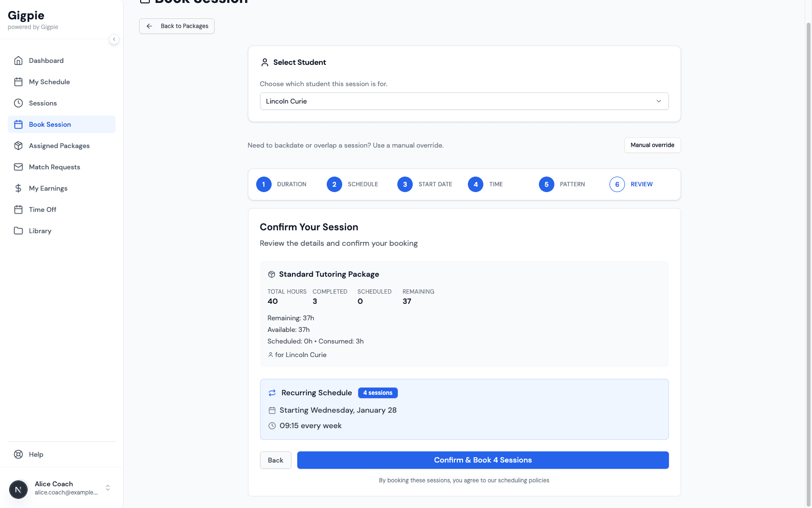Screen dimensions: 812x508
Task: Expand the Alice Coach account menu
Action: pos(108,488)
